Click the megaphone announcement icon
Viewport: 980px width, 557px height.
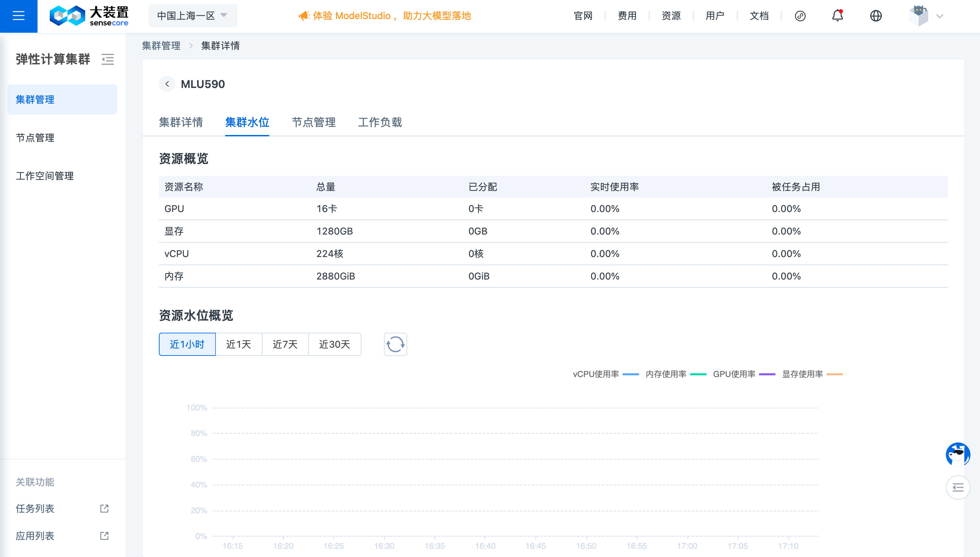[x=303, y=16]
